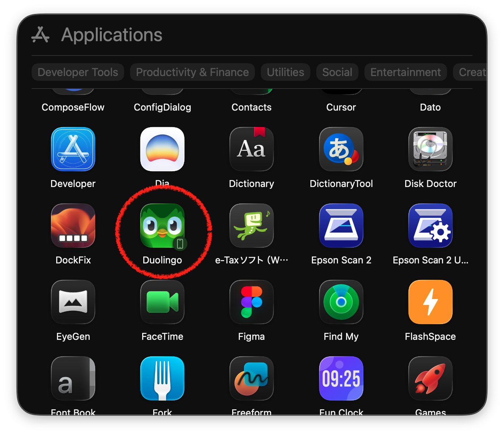Open the FlashSpace lightning icon
Screen dimensions: 504x435
click(431, 302)
